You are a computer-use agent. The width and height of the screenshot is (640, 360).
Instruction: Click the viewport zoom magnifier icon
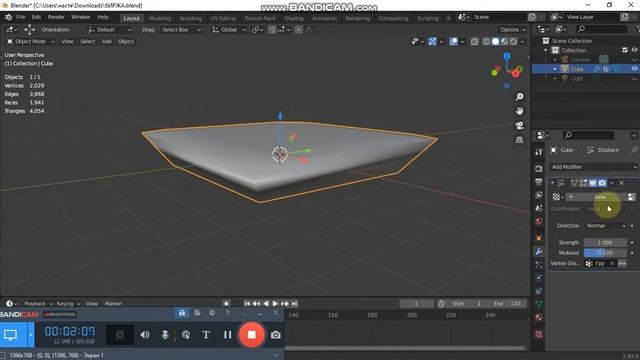pyautogui.click(x=519, y=97)
